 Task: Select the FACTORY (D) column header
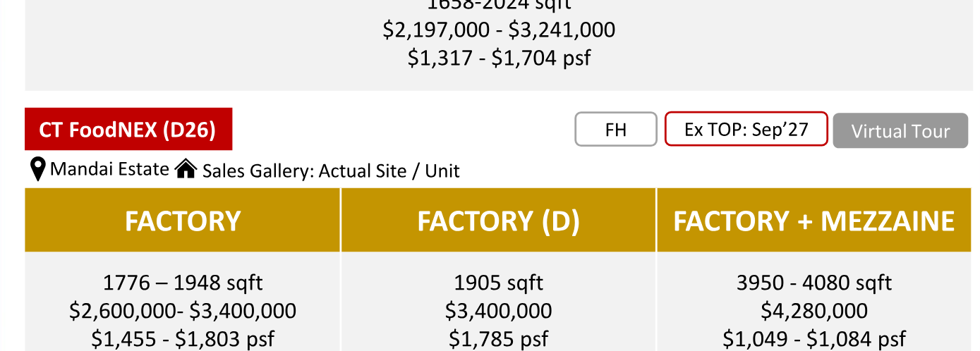[499, 221]
